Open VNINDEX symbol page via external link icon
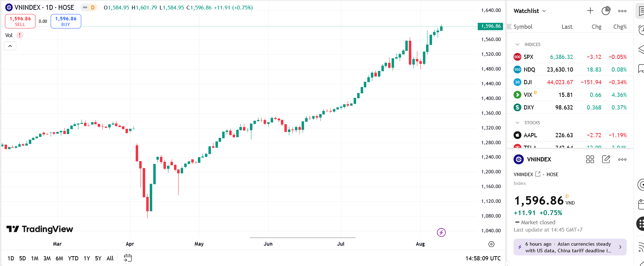 click(x=537, y=174)
